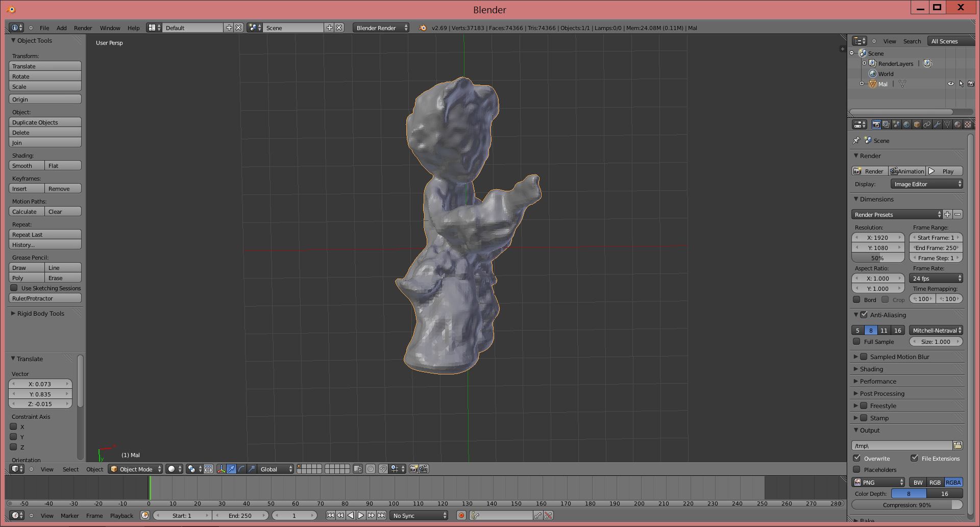The width and height of the screenshot is (980, 527).
Task: Open the viewport Object menu
Action: pyautogui.click(x=94, y=469)
